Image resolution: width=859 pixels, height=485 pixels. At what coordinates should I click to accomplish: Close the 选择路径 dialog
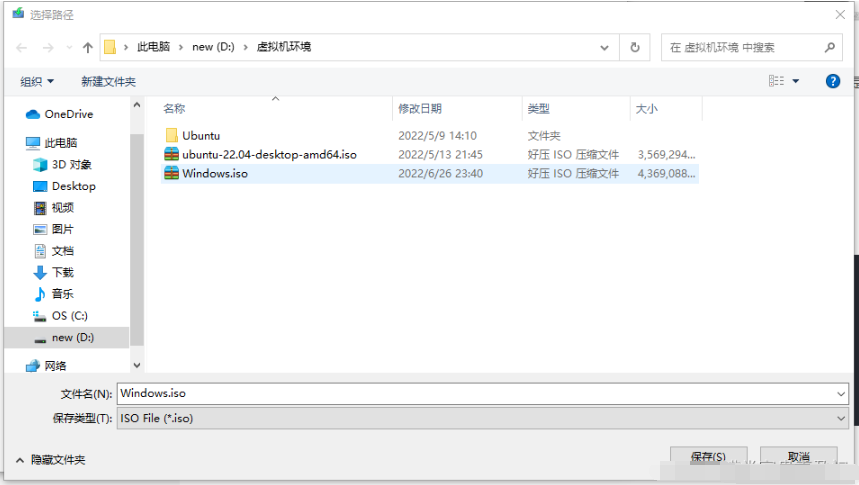[x=840, y=15]
